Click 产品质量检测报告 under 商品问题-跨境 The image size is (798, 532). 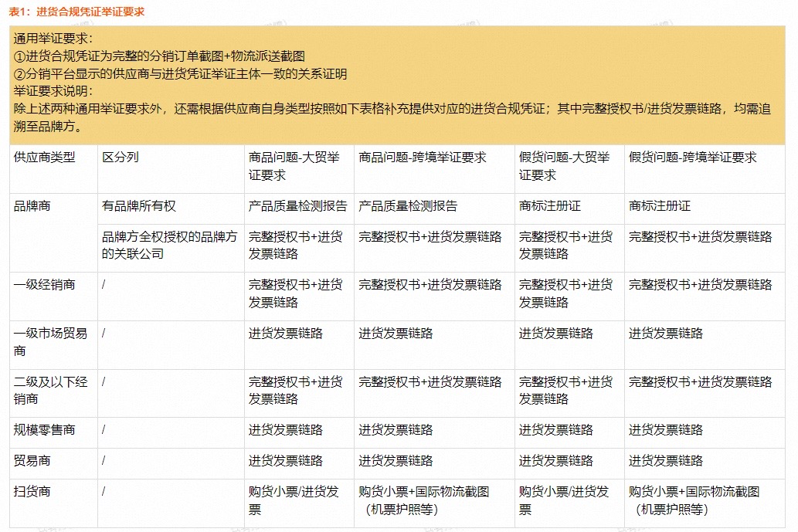[x=408, y=206]
